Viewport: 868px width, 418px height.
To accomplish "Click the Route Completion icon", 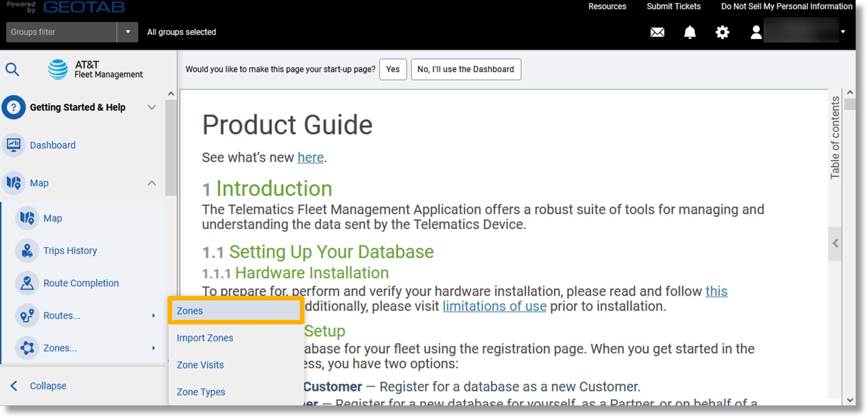I will pos(27,283).
